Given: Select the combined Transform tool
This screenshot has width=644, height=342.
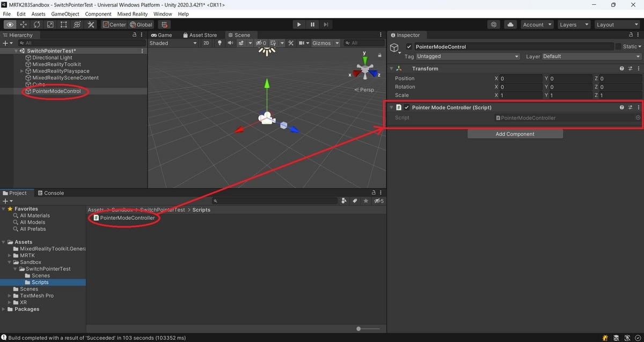Looking at the screenshot, I should [x=77, y=25].
